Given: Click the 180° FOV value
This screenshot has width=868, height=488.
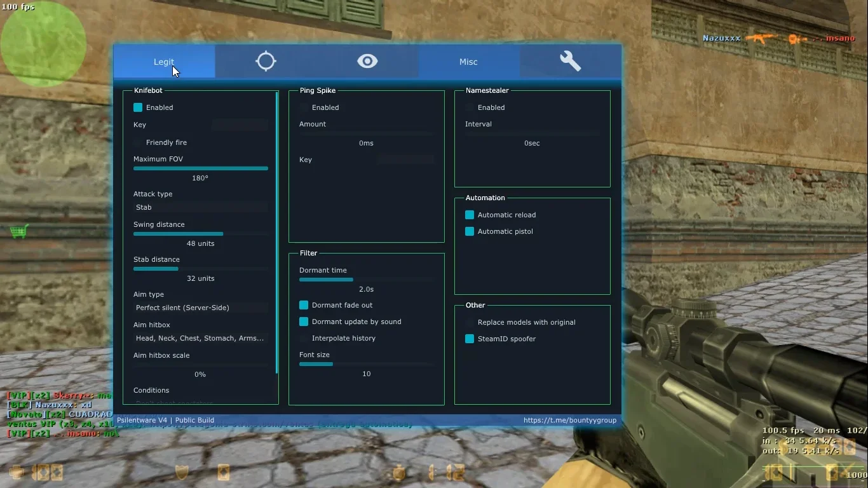Looking at the screenshot, I should tap(200, 178).
